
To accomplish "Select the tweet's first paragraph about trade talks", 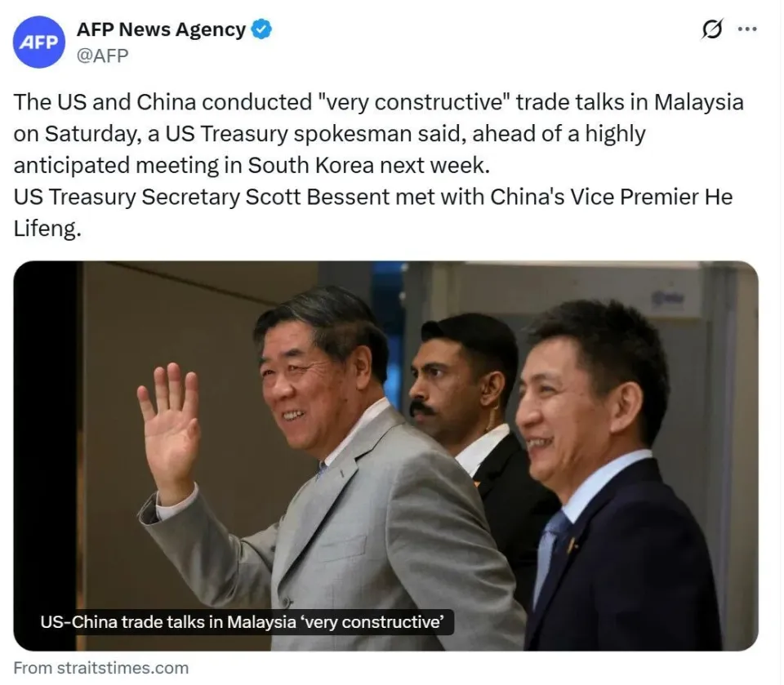I will point(378,134).
